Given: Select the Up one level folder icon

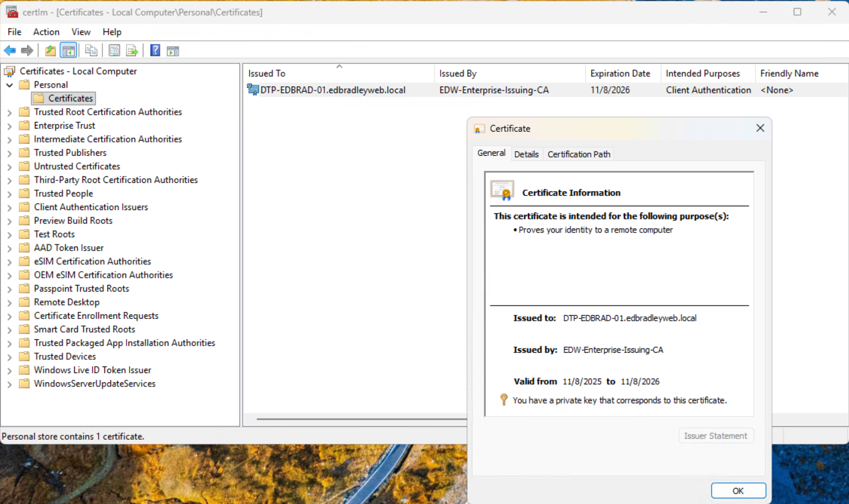Looking at the screenshot, I should (x=50, y=50).
